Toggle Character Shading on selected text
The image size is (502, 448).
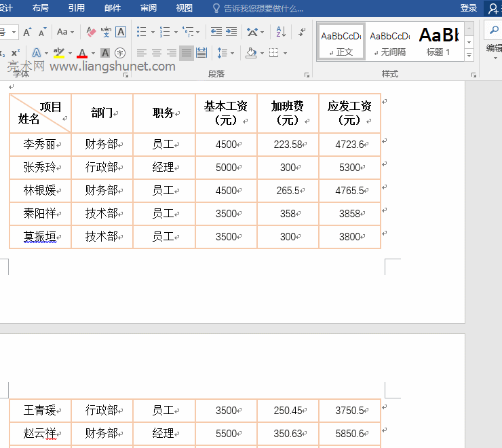(x=105, y=53)
